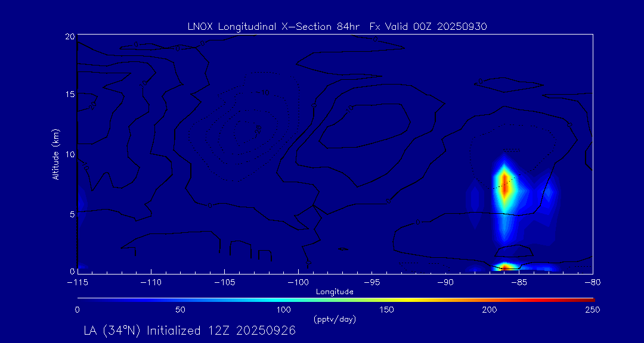The height and width of the screenshot is (343, 644).
Task: Click the longitude tick label '-105'
Action: click(x=225, y=283)
